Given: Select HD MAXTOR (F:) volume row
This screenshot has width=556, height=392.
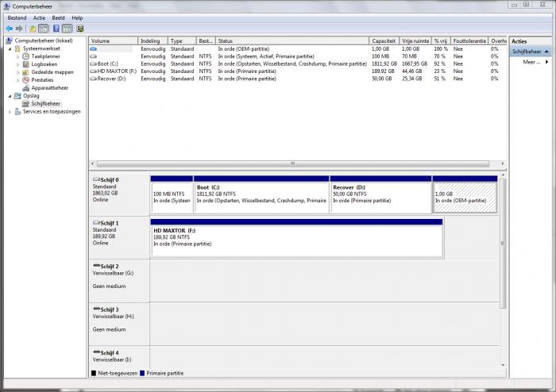Looking at the screenshot, I should [x=116, y=71].
